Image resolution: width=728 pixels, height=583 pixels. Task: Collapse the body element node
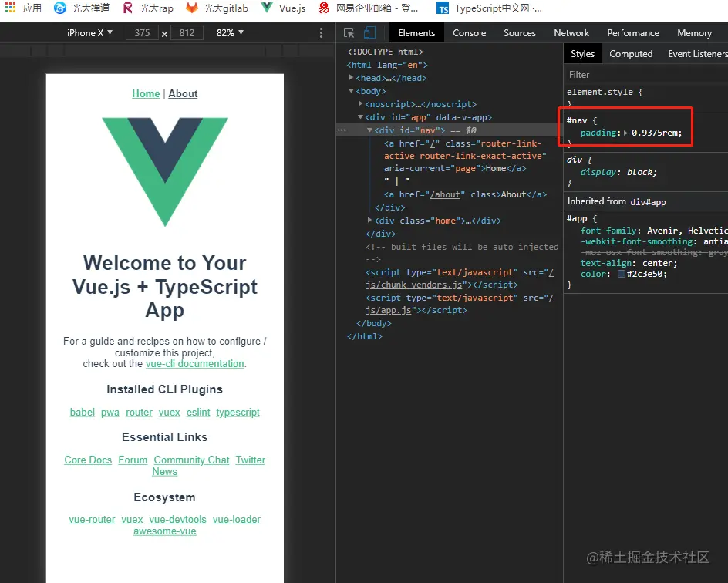pyautogui.click(x=352, y=90)
